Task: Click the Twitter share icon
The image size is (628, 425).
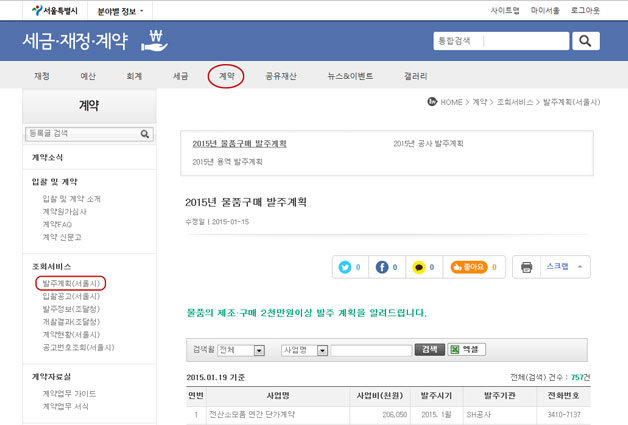Action: (x=346, y=268)
